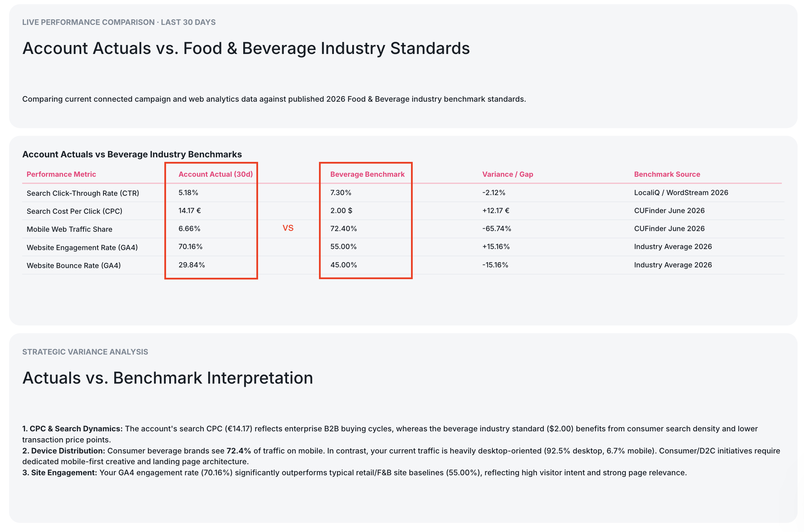
Task: Click the '1. CPC & Search Dynamics:' label
Action: click(x=73, y=429)
